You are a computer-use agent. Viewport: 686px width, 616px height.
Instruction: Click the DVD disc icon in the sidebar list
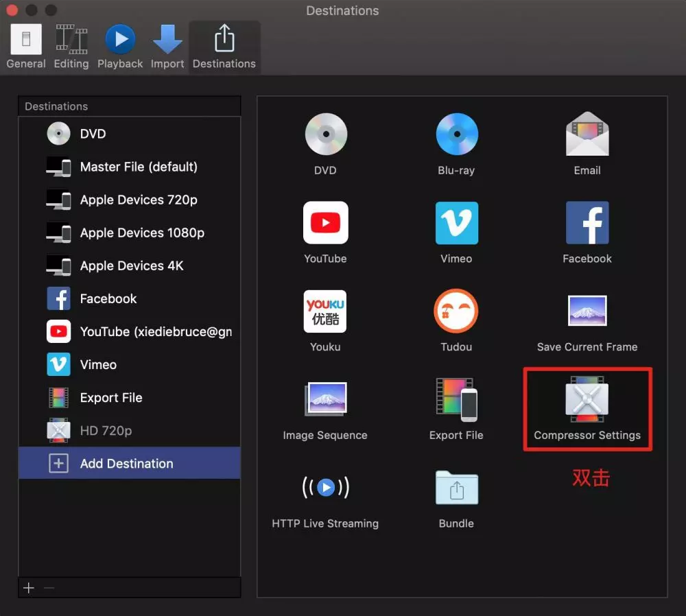click(58, 134)
